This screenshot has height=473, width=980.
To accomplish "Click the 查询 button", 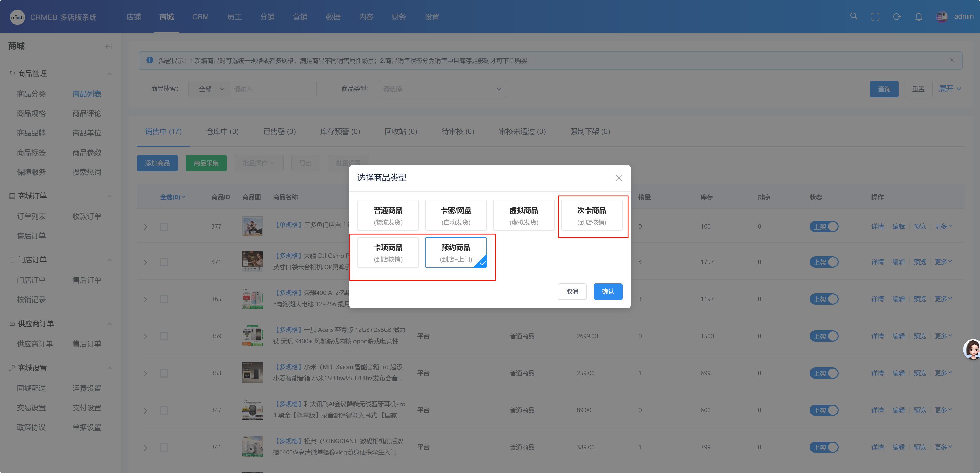I will 884,89.
